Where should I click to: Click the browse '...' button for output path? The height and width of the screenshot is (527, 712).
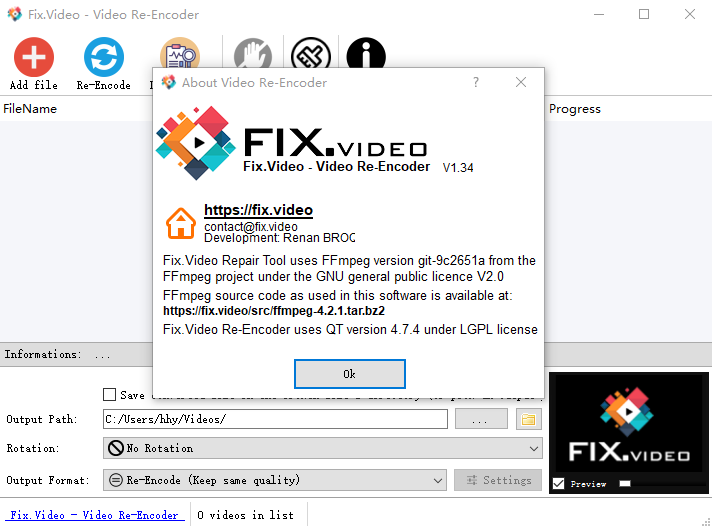tap(481, 419)
